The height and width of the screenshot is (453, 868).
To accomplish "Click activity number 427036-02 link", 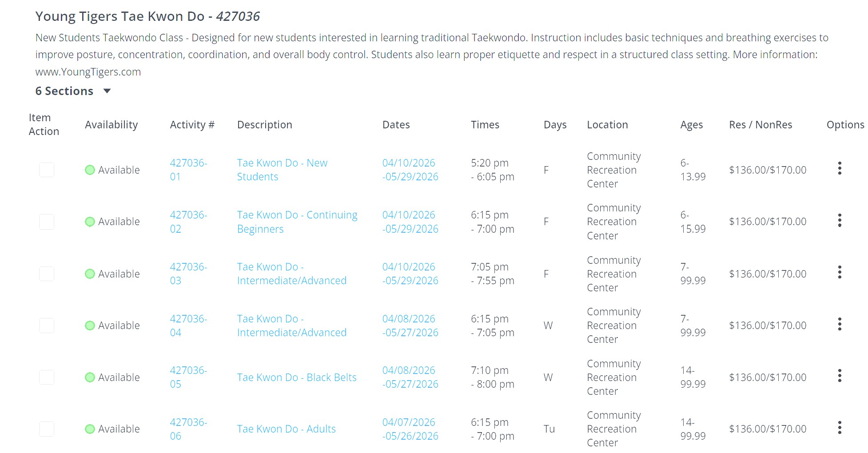I will pyautogui.click(x=188, y=222).
